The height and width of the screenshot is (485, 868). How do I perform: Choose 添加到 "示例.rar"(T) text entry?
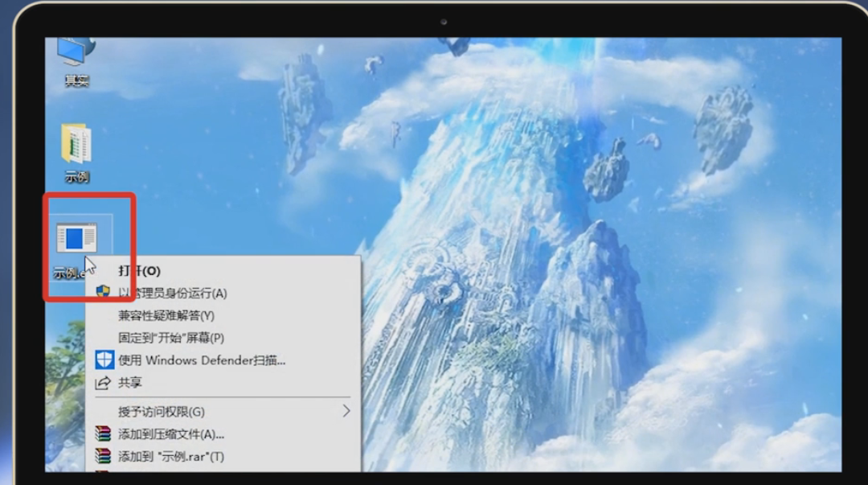(171, 457)
